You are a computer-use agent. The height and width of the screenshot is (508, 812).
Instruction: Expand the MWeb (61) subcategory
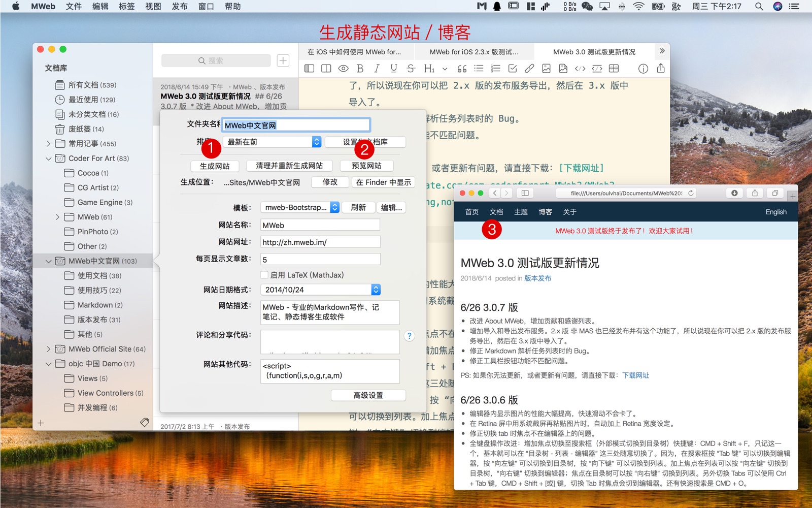(x=57, y=217)
